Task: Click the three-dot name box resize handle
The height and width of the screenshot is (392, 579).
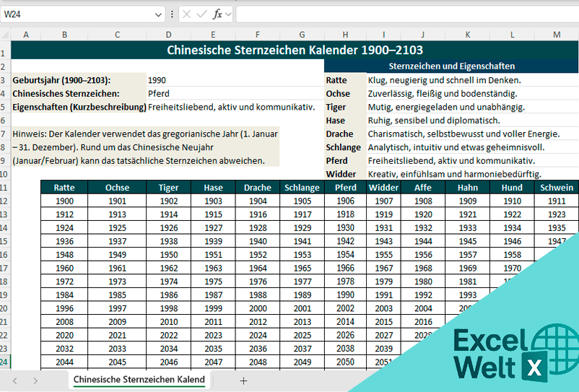Action: 172,14
